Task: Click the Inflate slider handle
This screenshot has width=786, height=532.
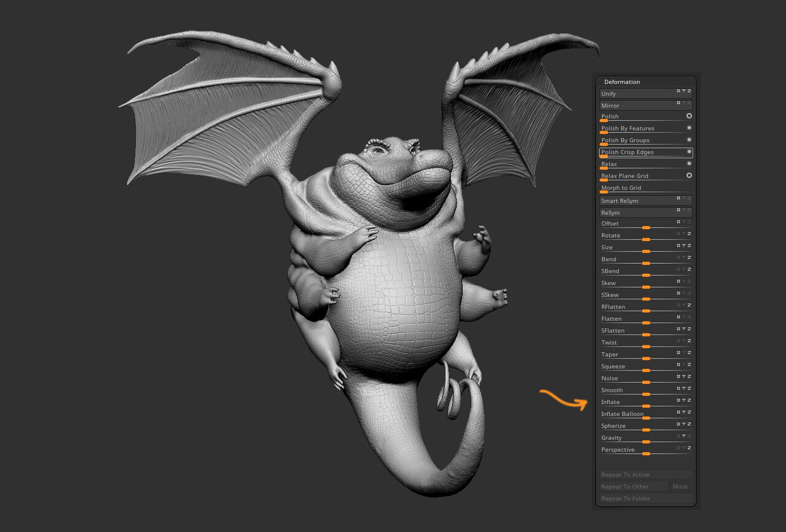Action: click(646, 406)
